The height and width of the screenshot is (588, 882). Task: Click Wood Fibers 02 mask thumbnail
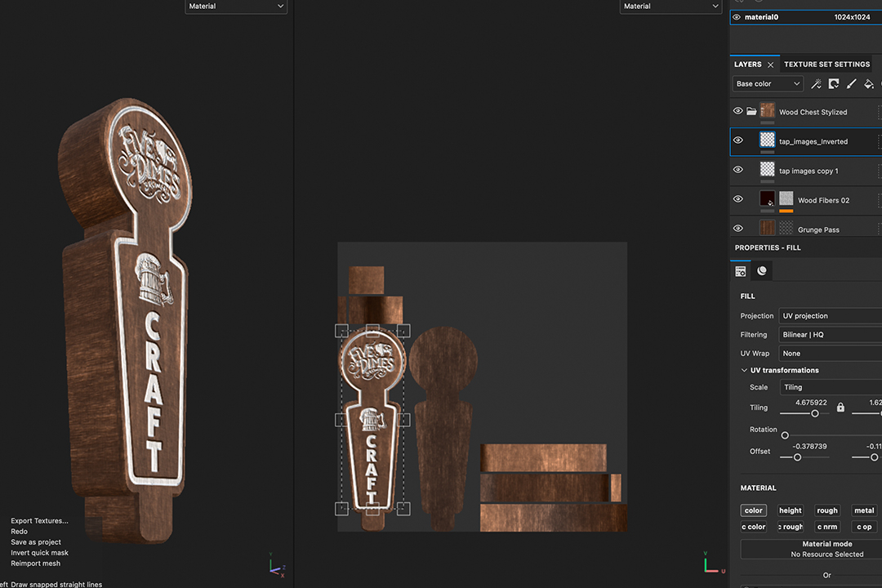786,198
